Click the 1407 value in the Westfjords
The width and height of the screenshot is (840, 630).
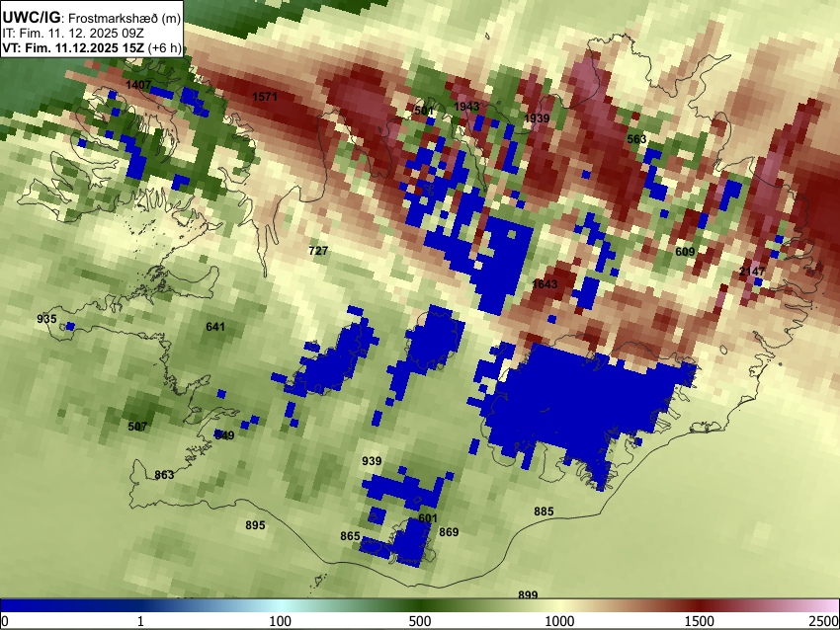coord(138,85)
